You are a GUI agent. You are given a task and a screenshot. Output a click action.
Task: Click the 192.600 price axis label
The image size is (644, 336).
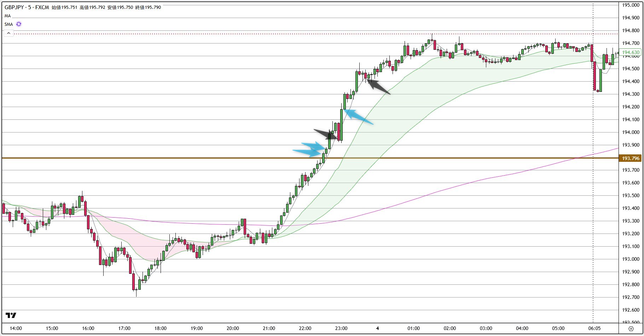(631, 310)
